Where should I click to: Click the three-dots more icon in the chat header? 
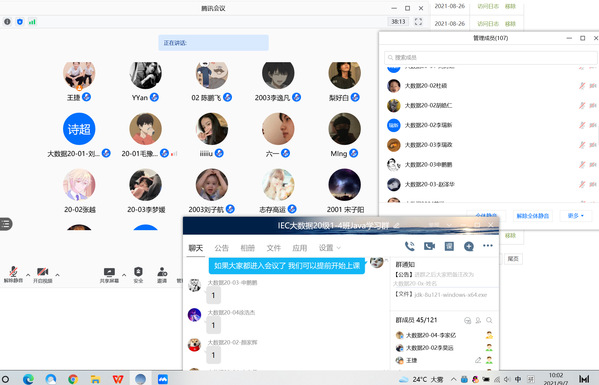[488, 246]
